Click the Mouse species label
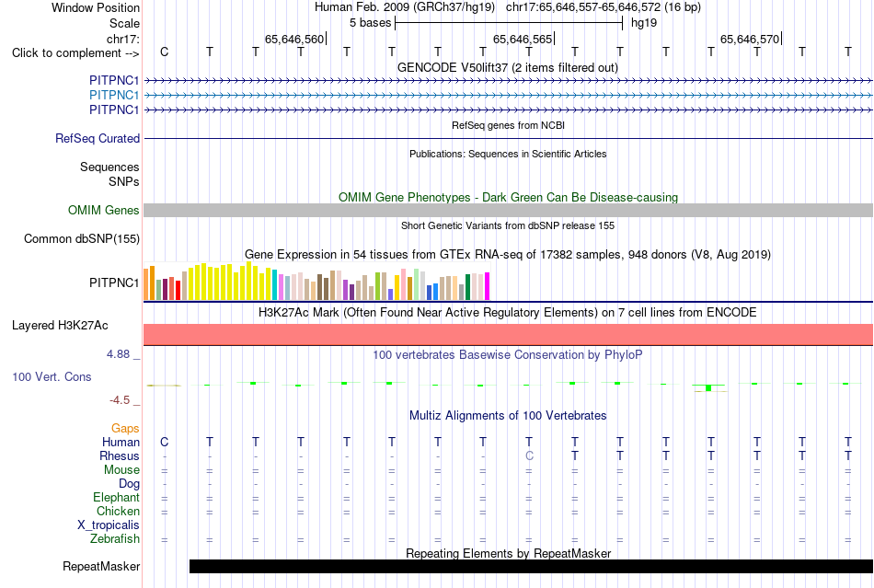Viewport: 874px width, 588px height. click(121, 470)
